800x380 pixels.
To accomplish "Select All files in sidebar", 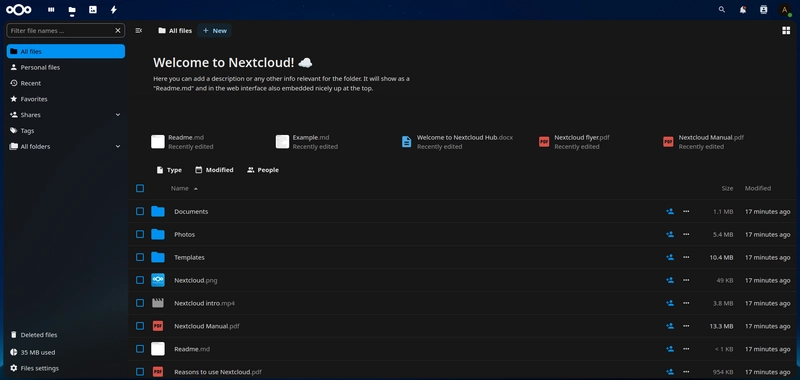I will [x=66, y=51].
